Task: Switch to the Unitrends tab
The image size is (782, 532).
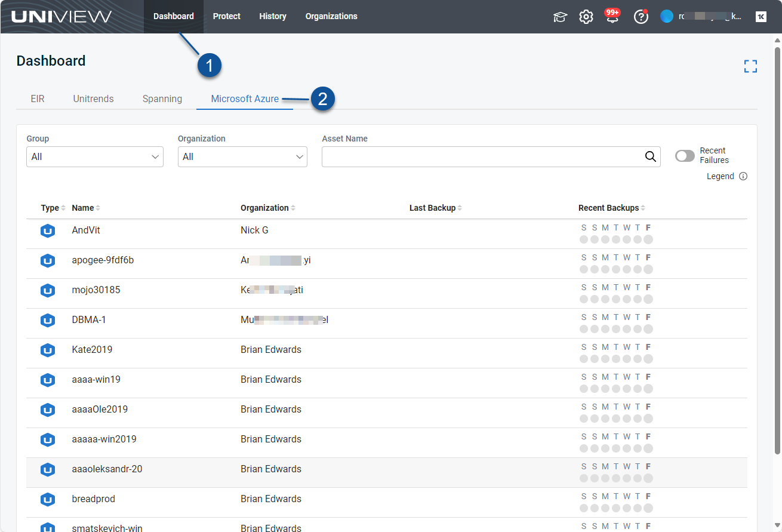Action: 94,99
